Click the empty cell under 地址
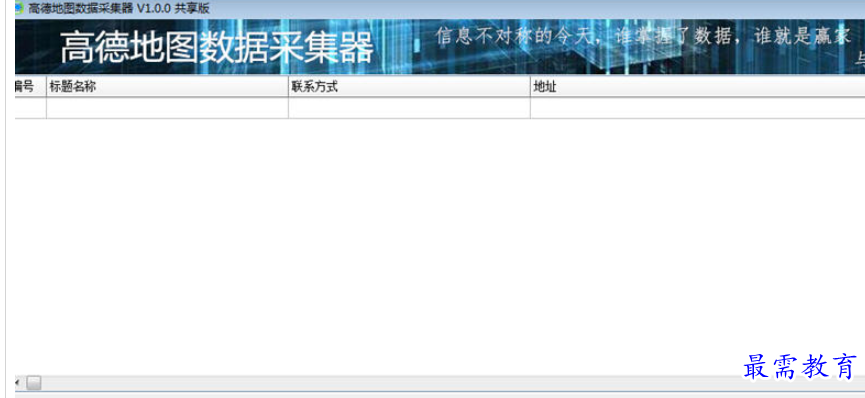This screenshot has height=398, width=865. pyautogui.click(x=697, y=108)
